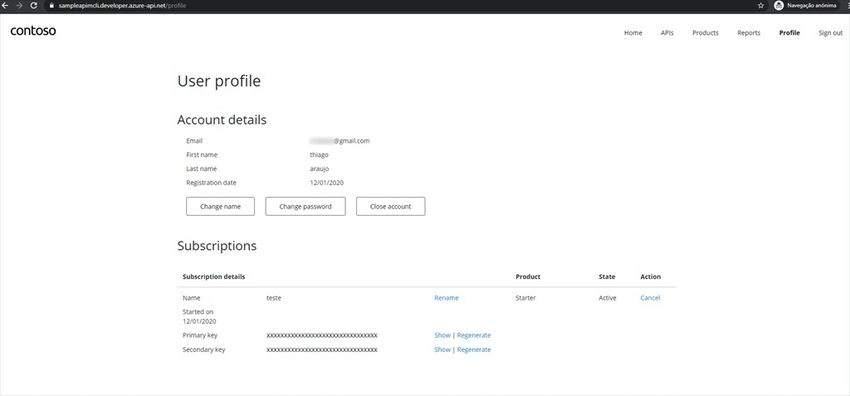This screenshot has height=396, width=850.
Task: Open the incognito profile icon
Action: tap(779, 5)
